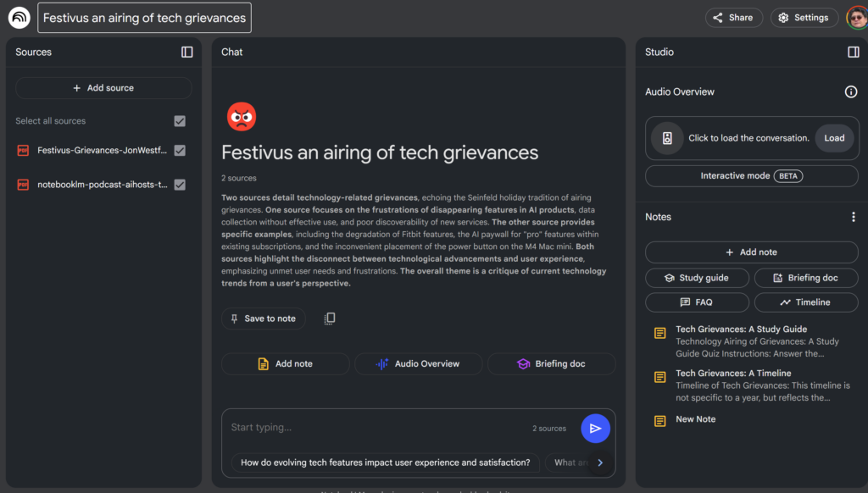This screenshot has height=493, width=868.
Task: Open the New Note entry
Action: tap(695, 419)
